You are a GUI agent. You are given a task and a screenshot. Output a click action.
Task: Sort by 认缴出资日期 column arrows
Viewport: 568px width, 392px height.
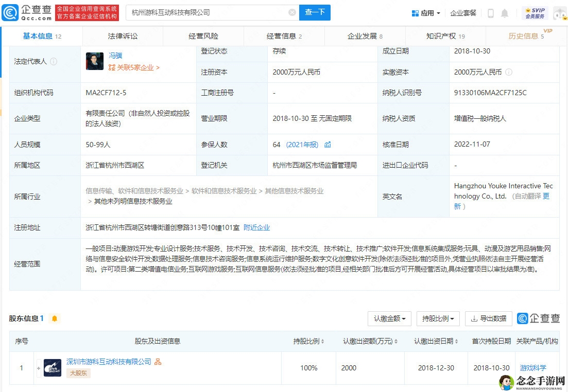456,341
